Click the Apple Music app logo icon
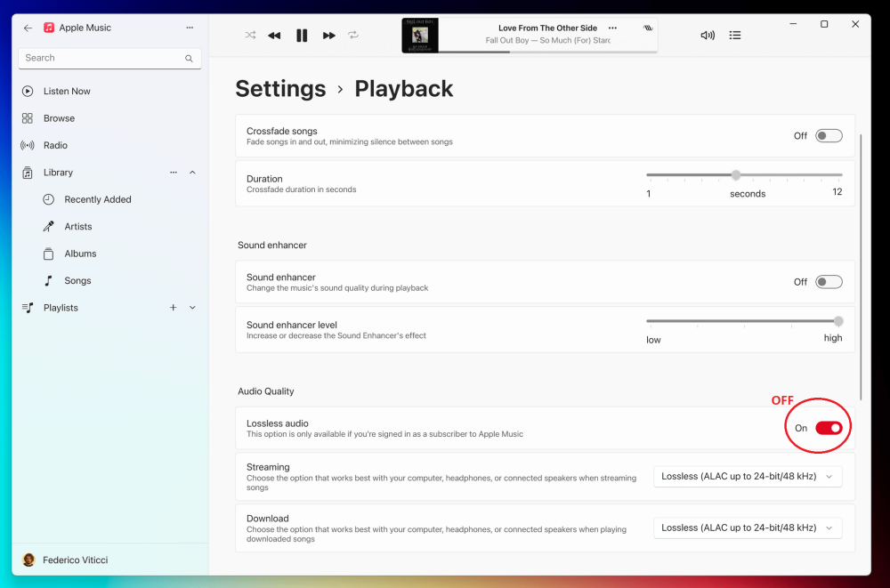This screenshot has height=588, width=890. pyautogui.click(x=49, y=28)
